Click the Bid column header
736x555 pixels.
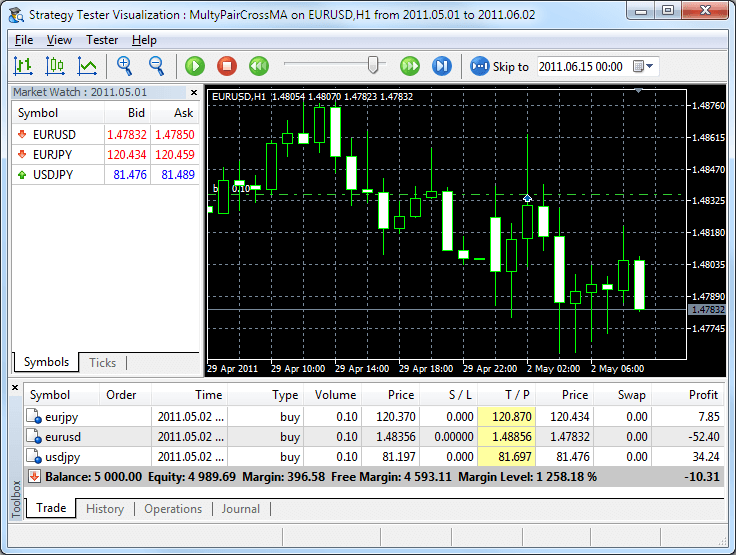pos(127,113)
